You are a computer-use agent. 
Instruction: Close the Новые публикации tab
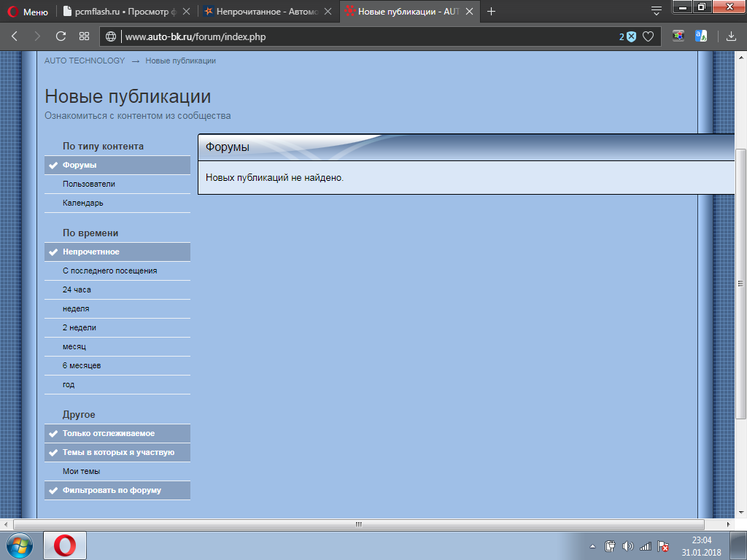(469, 12)
